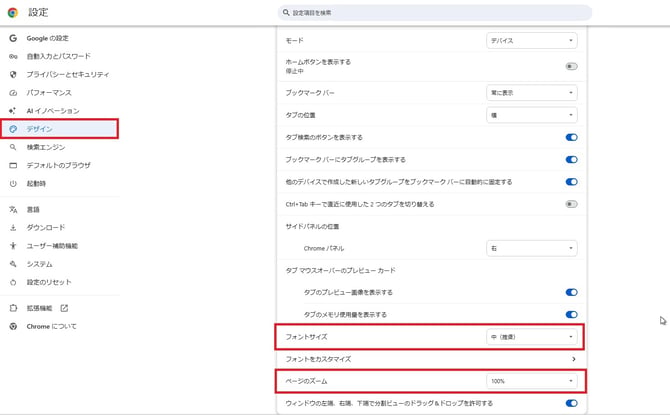Toggle 分割ビューのドラッグ&ドロップを許可する switch
Image resolution: width=670 pixels, height=415 pixels.
[571, 403]
